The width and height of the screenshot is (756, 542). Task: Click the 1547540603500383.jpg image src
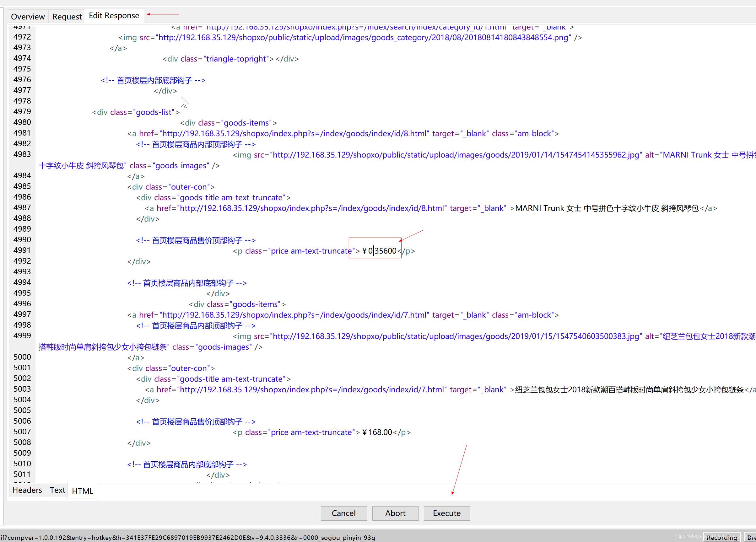[x=456, y=336]
